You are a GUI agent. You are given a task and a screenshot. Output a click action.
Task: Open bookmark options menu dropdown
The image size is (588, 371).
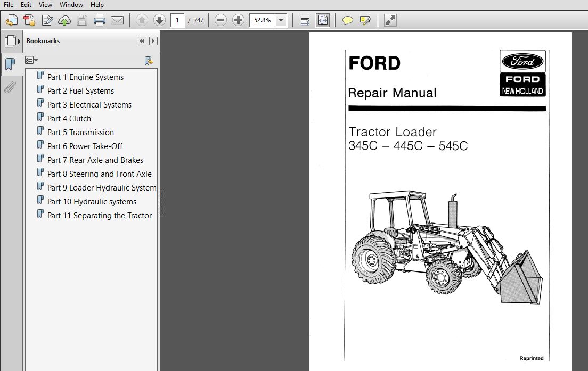point(31,60)
